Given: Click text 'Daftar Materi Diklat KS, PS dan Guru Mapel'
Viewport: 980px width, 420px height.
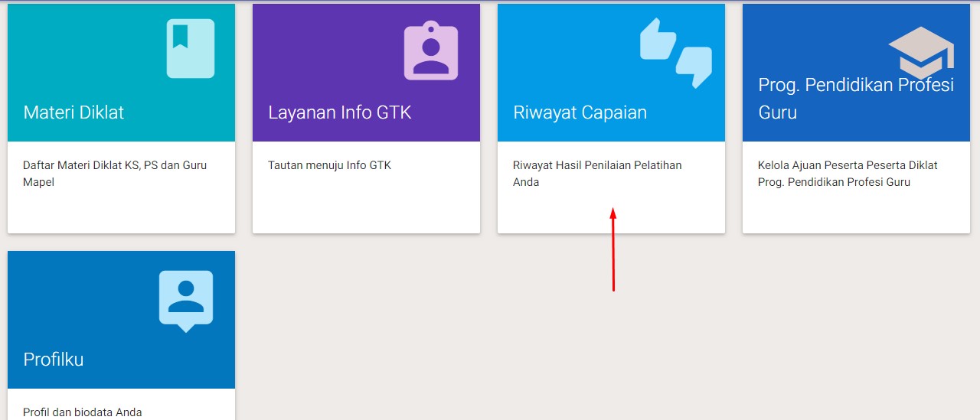Looking at the screenshot, I should point(115,174).
